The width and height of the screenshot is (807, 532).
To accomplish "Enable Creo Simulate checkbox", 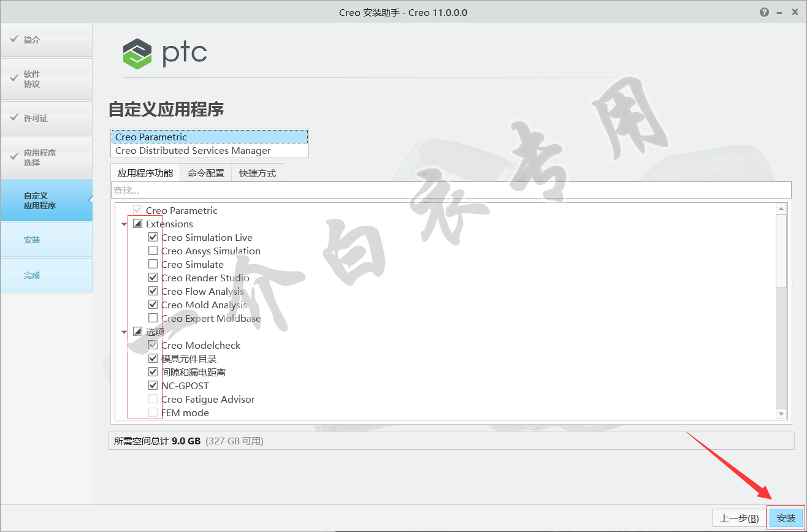I will (x=153, y=264).
